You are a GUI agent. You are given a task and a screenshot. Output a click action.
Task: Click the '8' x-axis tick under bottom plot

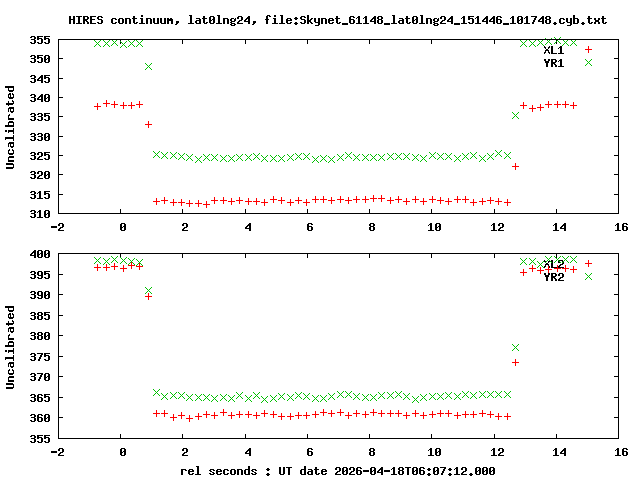pos(371,452)
